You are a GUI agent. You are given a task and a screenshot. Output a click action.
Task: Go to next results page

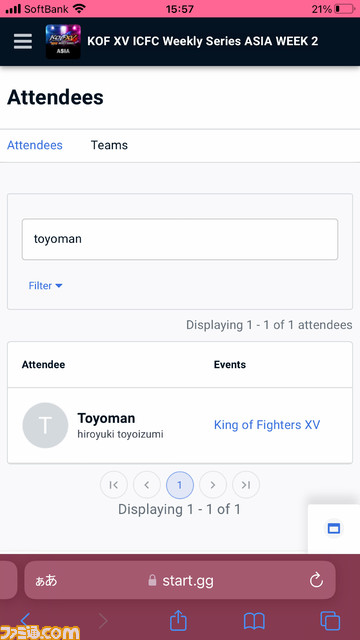(213, 485)
